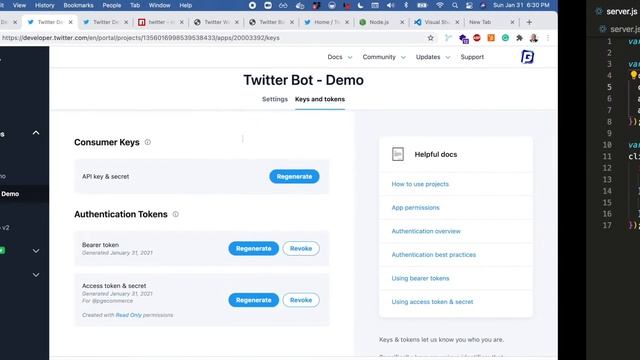Image resolution: width=640 pixels, height=360 pixels.
Task: Click the orange square extension icon
Action: [491, 38]
